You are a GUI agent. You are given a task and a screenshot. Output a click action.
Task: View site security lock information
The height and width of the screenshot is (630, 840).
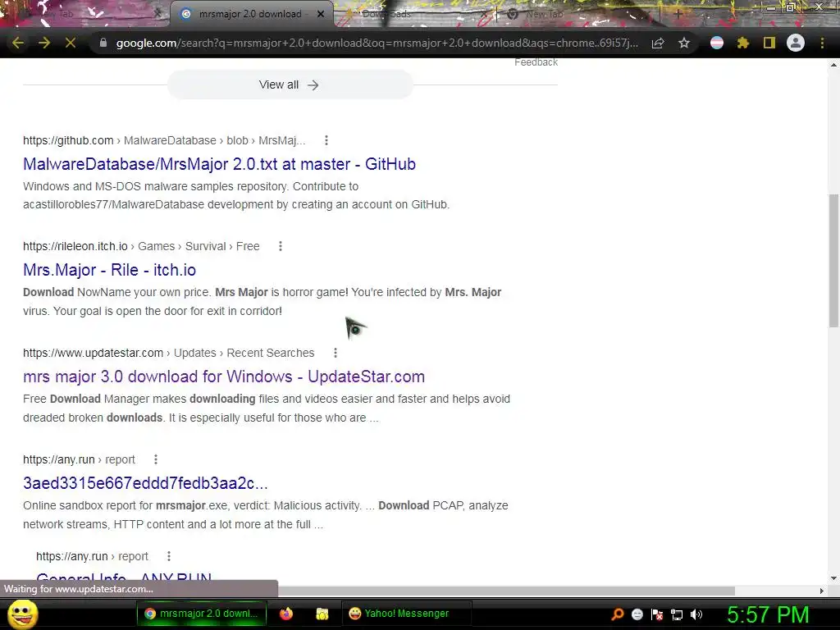coord(103,43)
